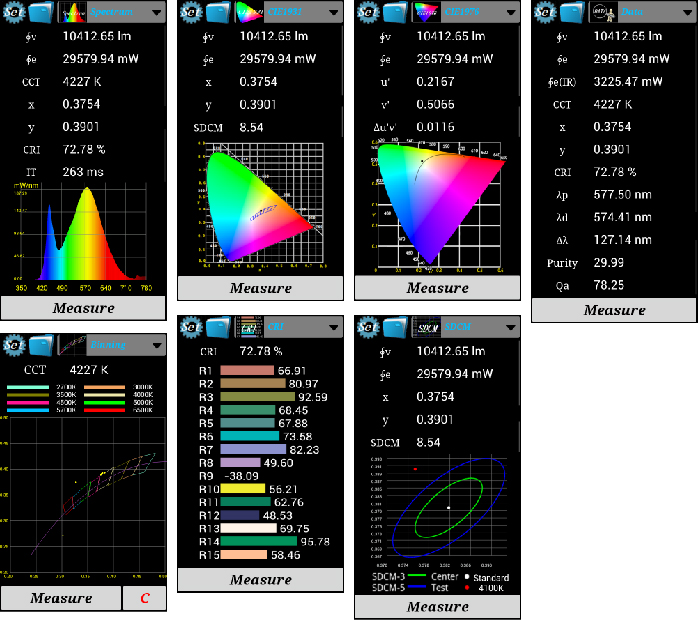Open Set gear in Spectrum panel
699x620 pixels.
(14, 12)
